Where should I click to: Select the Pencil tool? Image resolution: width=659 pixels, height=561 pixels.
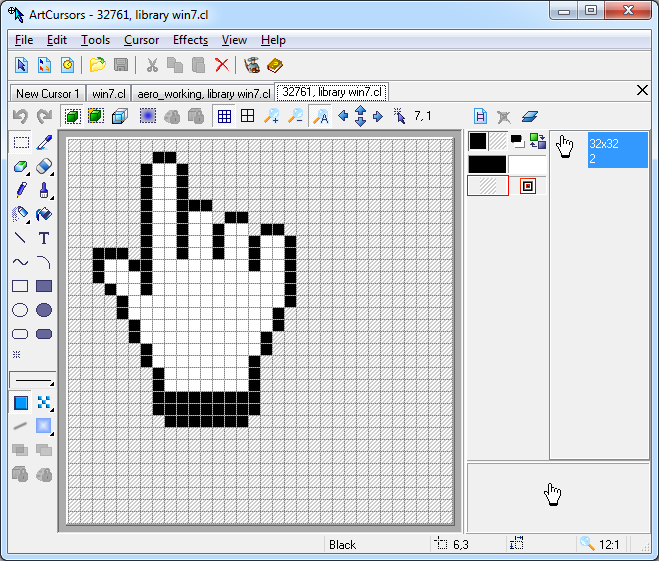20,190
